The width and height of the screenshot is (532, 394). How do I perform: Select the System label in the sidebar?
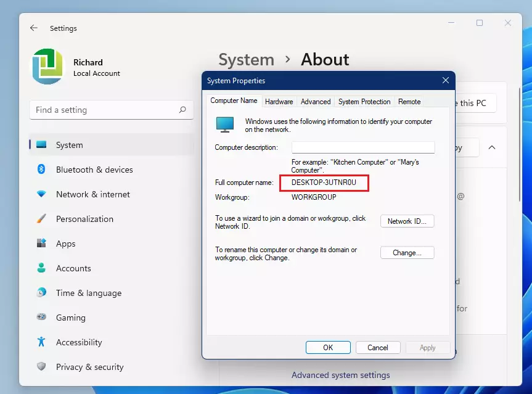click(x=69, y=145)
